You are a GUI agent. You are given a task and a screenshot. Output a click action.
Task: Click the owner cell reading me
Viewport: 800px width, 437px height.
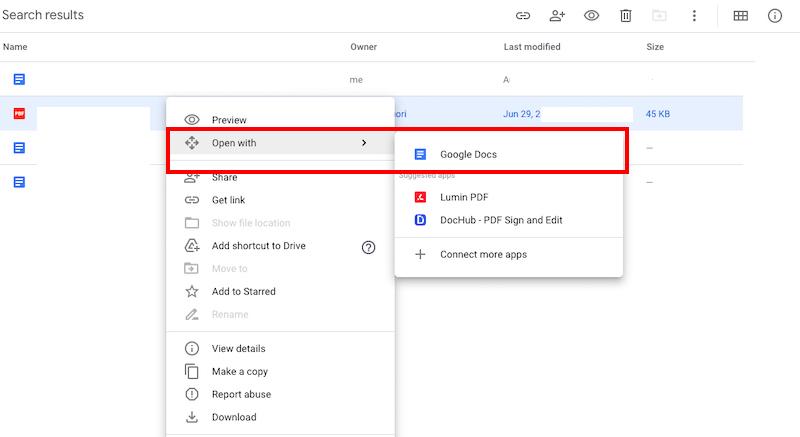pyautogui.click(x=356, y=80)
